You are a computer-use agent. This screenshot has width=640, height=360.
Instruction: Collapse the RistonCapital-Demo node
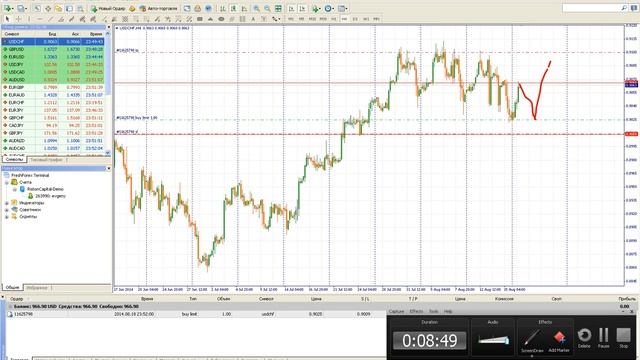pyautogui.click(x=14, y=189)
